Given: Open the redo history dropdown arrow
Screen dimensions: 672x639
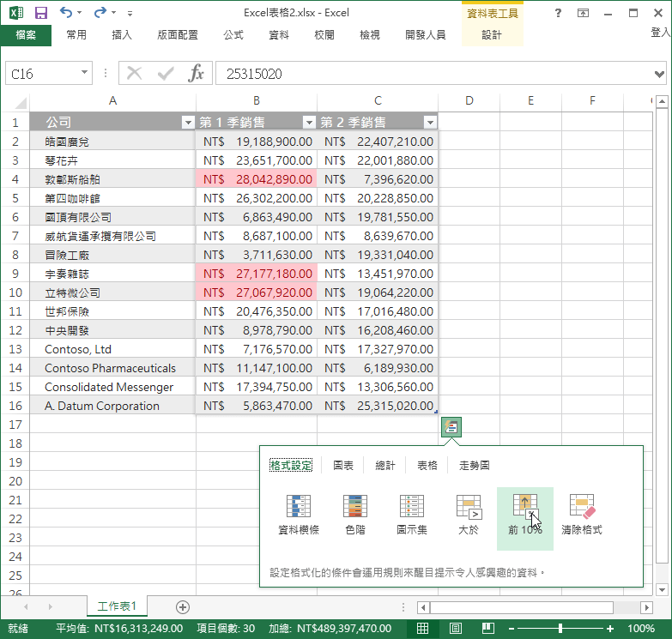Looking at the screenshot, I should click(x=113, y=13).
